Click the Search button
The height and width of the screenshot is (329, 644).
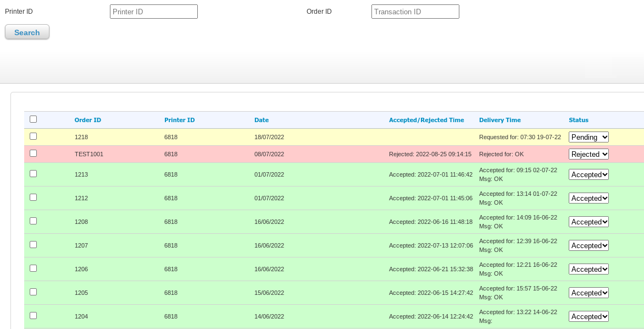pyautogui.click(x=27, y=32)
